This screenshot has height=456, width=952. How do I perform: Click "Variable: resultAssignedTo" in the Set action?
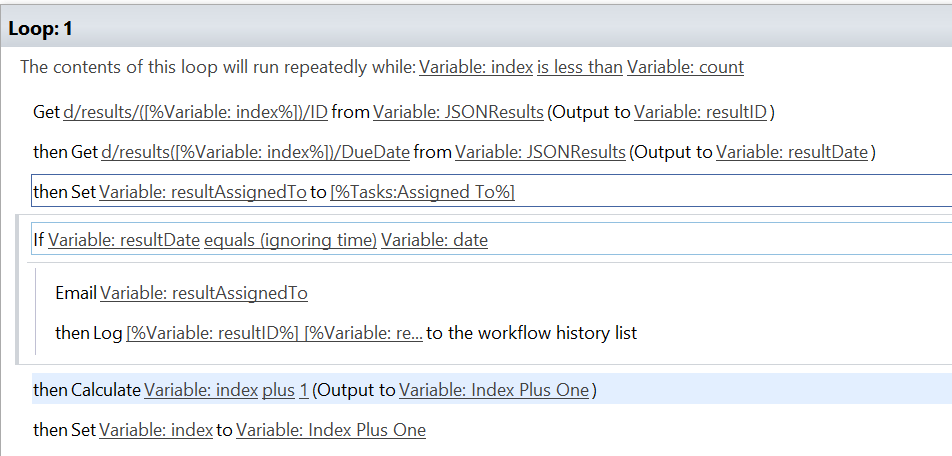pyautogui.click(x=202, y=192)
